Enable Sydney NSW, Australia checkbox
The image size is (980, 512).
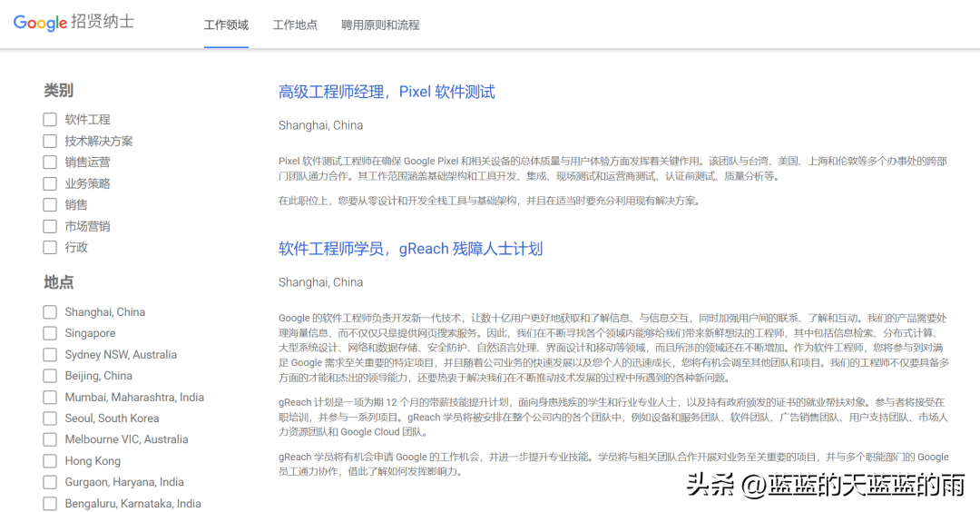(x=50, y=354)
